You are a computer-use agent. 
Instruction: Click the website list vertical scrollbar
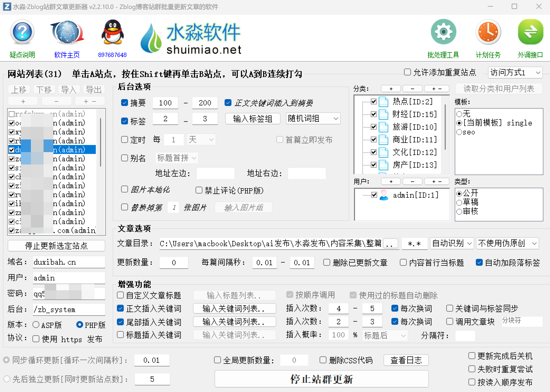(101, 142)
